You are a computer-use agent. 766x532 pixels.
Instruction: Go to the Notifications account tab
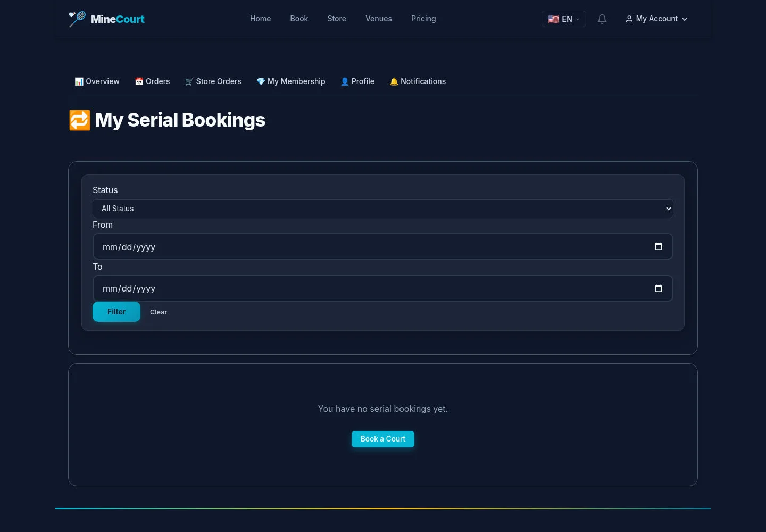coord(418,81)
